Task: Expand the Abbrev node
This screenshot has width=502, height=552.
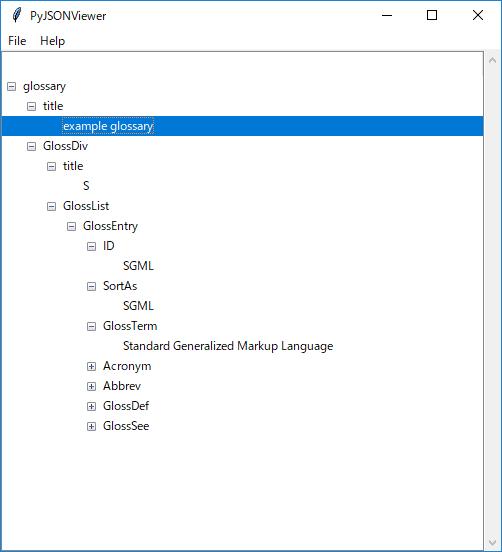Action: coord(92,387)
